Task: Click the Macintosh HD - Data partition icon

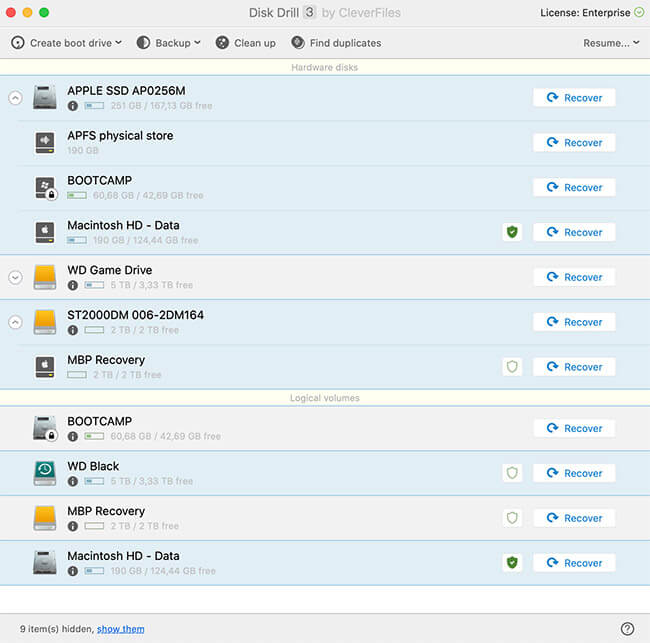Action: [x=45, y=232]
